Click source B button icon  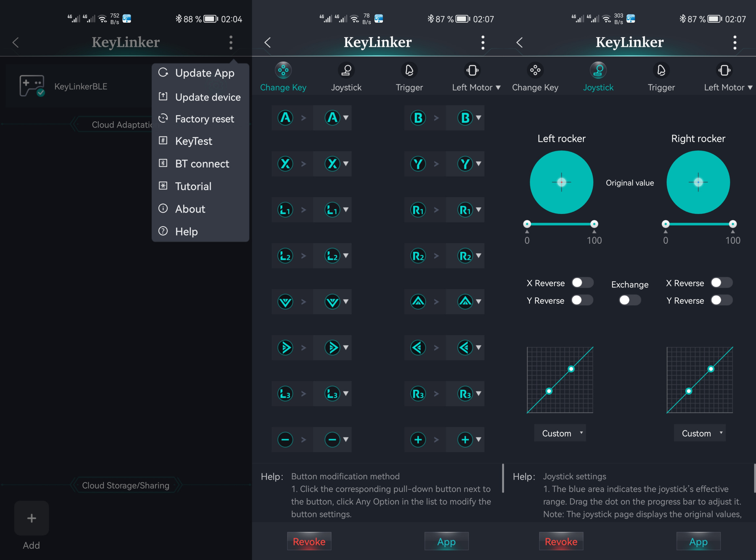coord(418,118)
